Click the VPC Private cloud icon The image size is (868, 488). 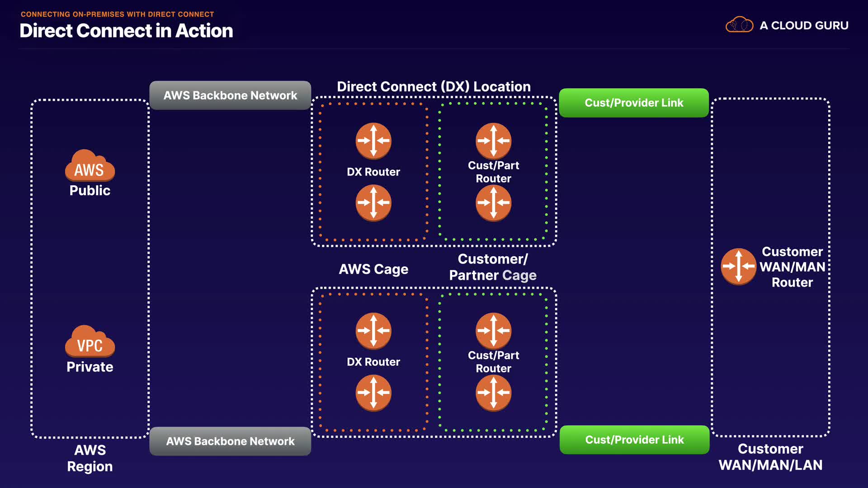[x=90, y=342]
